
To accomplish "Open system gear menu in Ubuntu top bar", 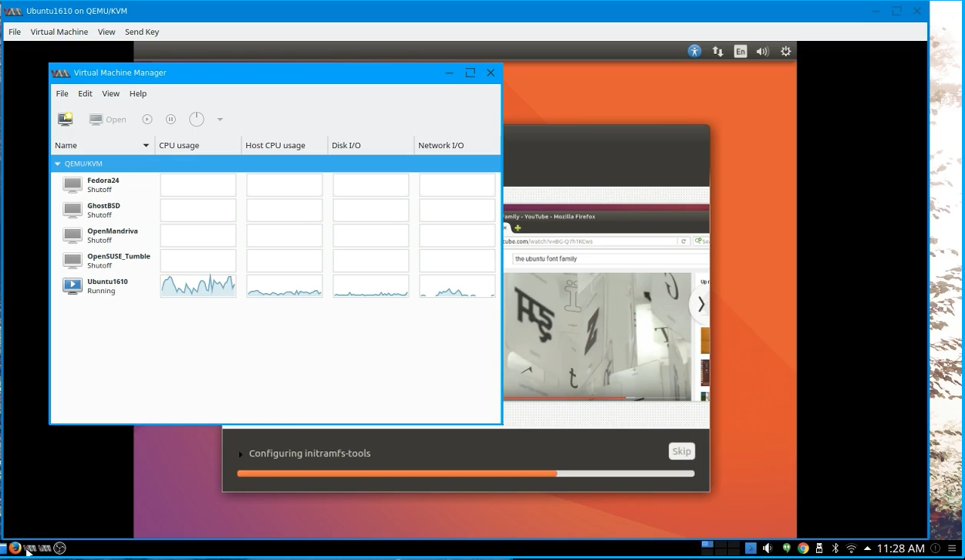I will pos(785,51).
